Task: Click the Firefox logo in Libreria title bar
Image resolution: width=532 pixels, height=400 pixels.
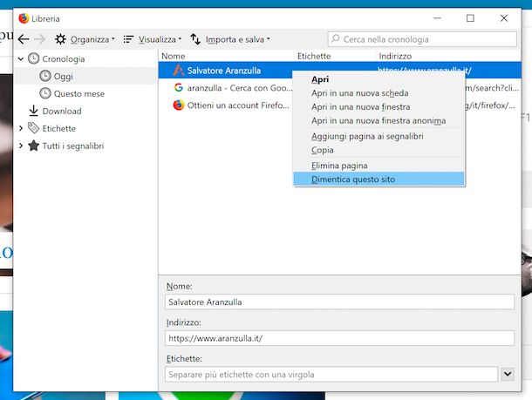Action: (x=24, y=18)
